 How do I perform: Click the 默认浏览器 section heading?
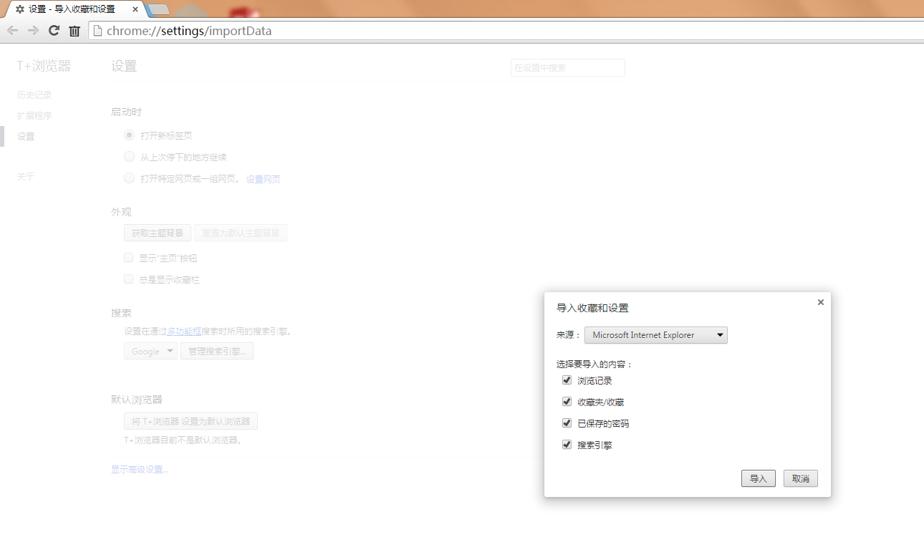pos(137,400)
